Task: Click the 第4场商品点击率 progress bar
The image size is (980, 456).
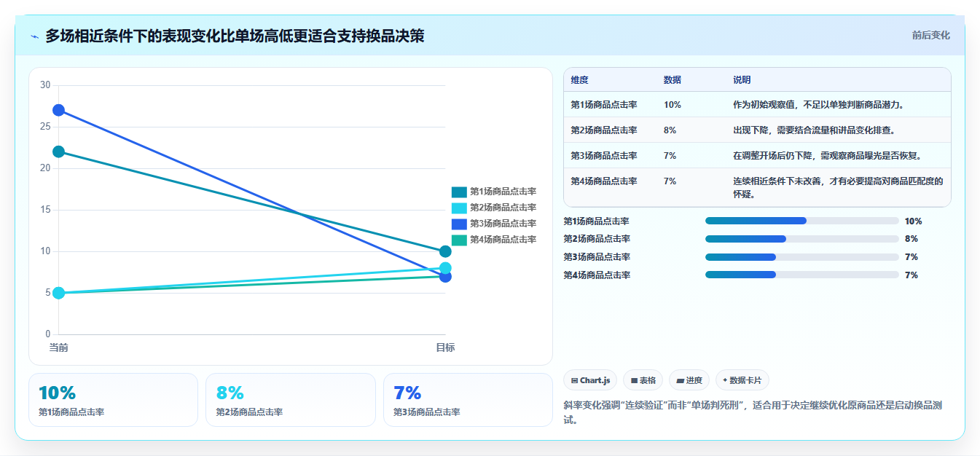Action: coord(801,275)
